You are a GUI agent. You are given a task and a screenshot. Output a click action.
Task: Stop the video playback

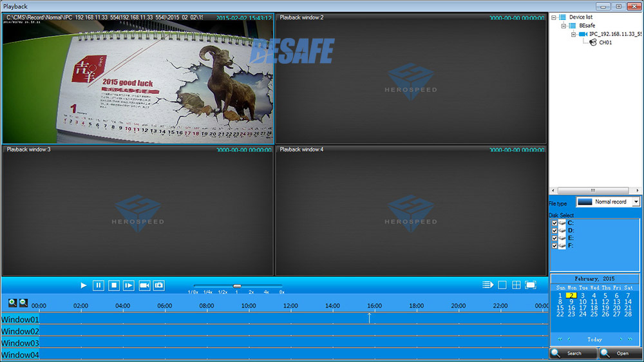point(113,285)
